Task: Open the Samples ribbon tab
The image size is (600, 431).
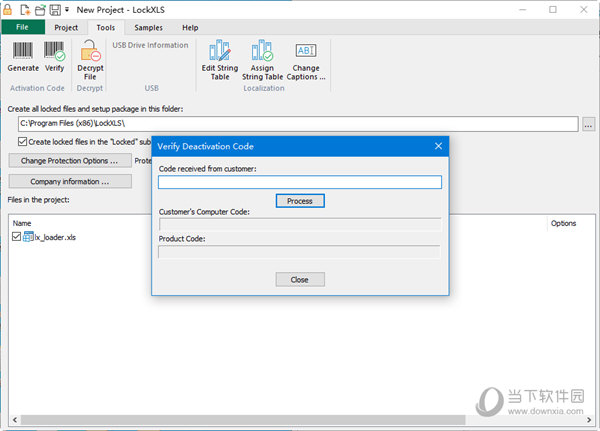Action: tap(148, 28)
